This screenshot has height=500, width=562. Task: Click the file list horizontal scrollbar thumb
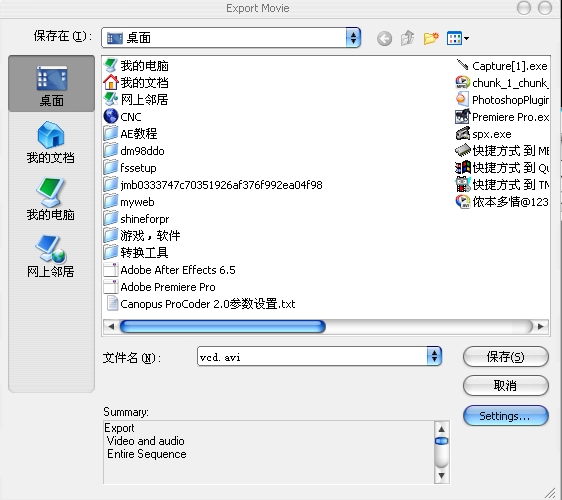tap(223, 327)
